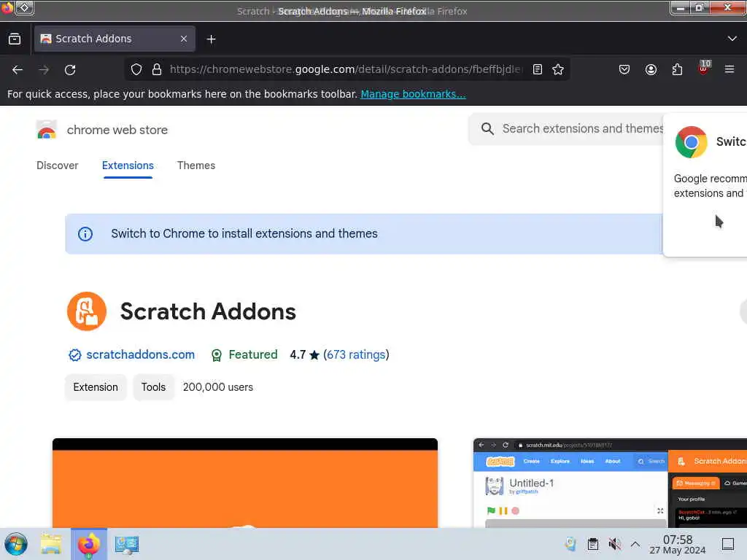Click the Featured badge icon

click(216, 355)
